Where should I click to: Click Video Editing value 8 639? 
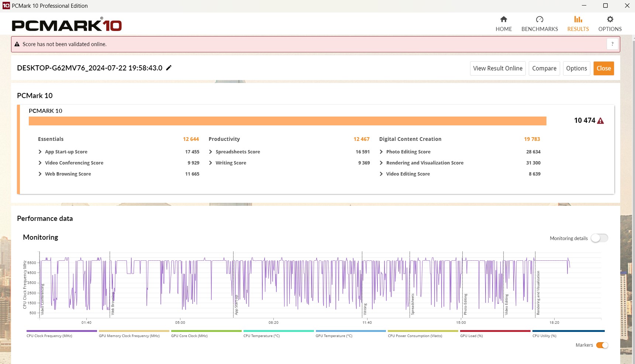[x=535, y=174]
